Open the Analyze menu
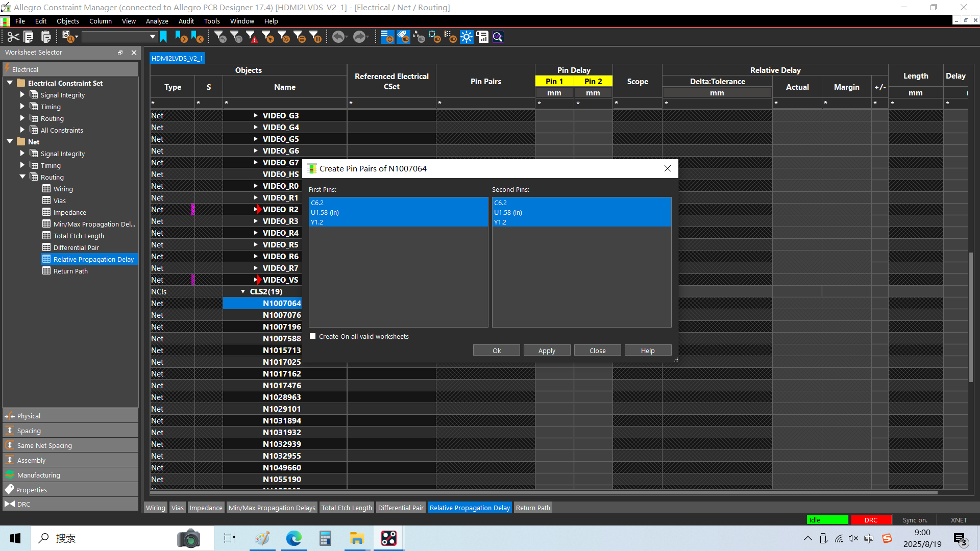This screenshot has width=980, height=551. pyautogui.click(x=157, y=21)
